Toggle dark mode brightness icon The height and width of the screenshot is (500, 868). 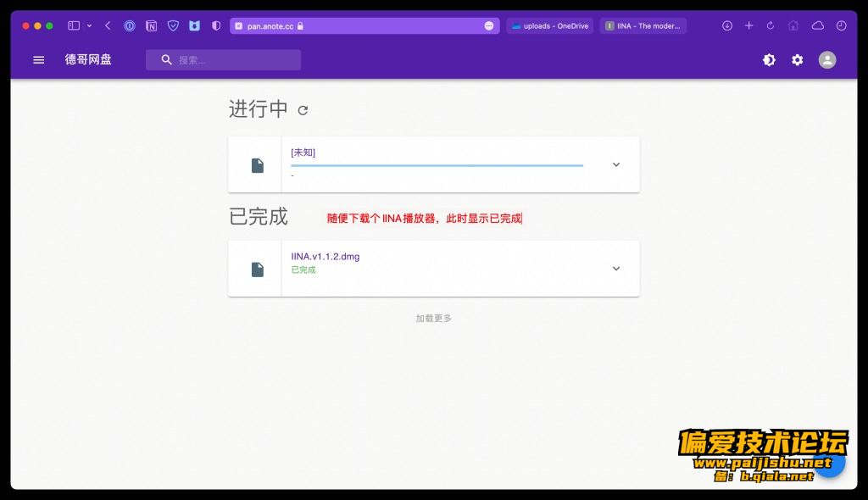pyautogui.click(x=769, y=60)
